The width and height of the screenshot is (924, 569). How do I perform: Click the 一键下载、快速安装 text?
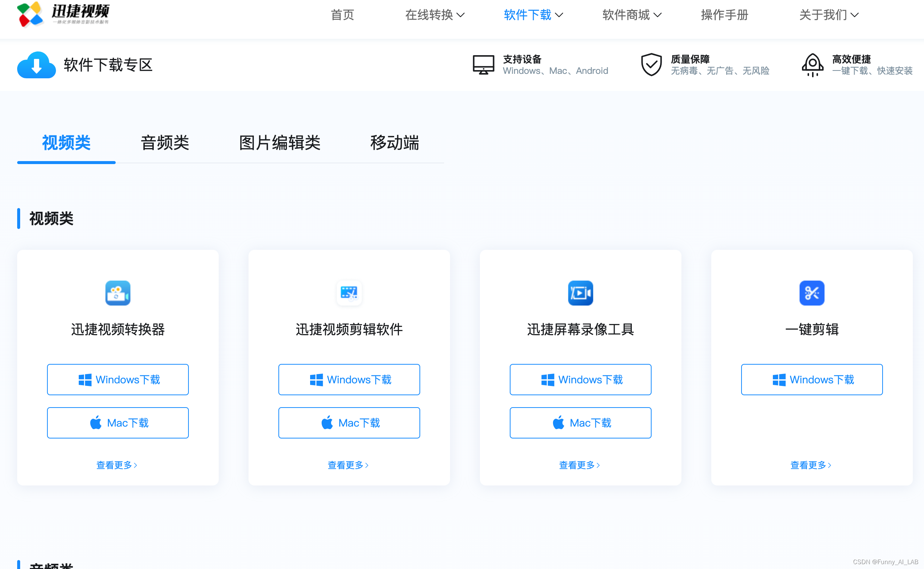(x=873, y=71)
